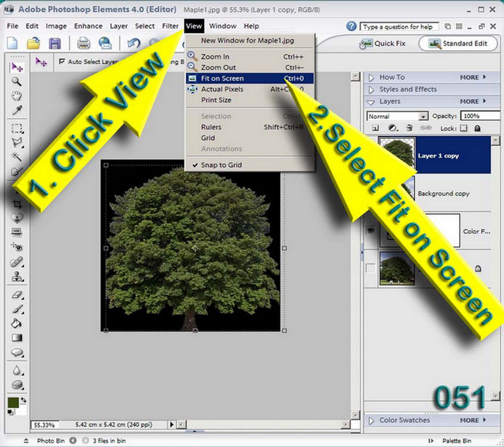Image resolution: width=504 pixels, height=447 pixels.
Task: Open the Layers palette MORE menu
Action: [473, 101]
